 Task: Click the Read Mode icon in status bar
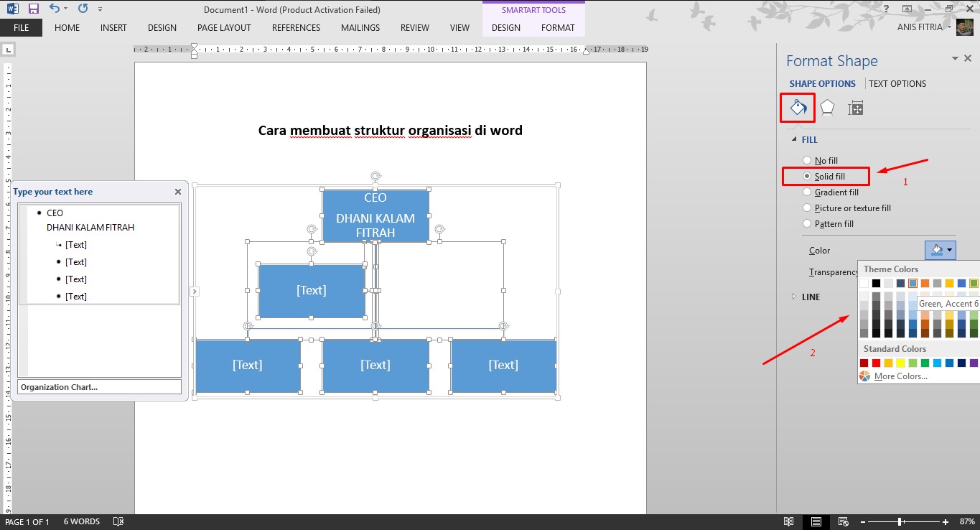coord(789,521)
